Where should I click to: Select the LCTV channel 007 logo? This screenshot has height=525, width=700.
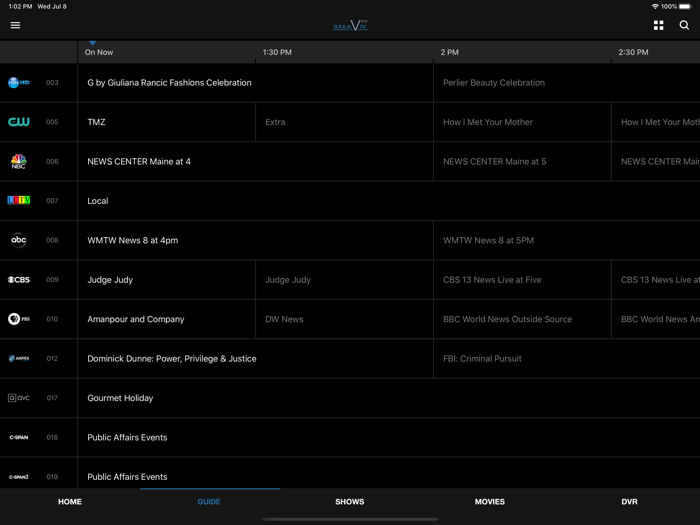(19, 200)
